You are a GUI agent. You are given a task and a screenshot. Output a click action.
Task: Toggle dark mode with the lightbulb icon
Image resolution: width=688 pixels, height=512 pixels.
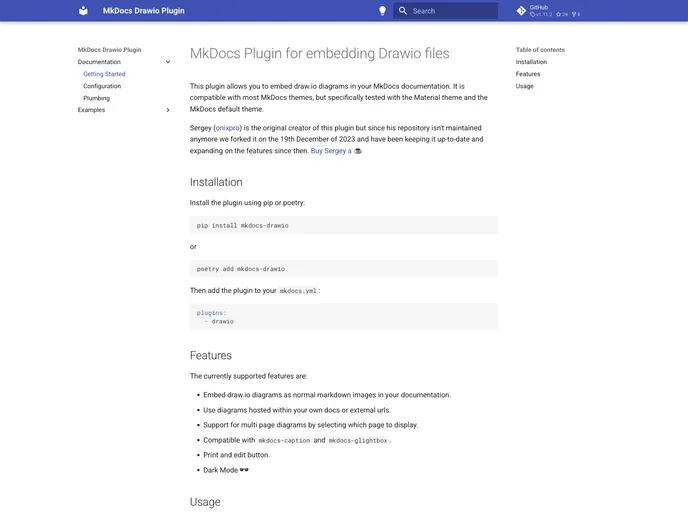pyautogui.click(x=383, y=11)
